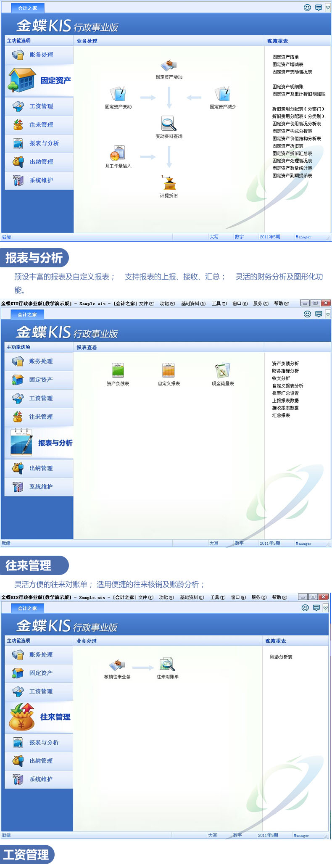
Task: Open the 账龄分析表 link
Action: pyautogui.click(x=281, y=657)
